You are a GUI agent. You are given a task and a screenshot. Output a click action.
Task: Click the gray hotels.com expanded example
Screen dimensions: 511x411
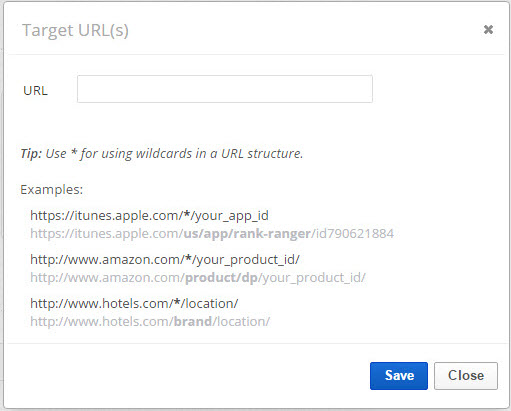[150, 322]
